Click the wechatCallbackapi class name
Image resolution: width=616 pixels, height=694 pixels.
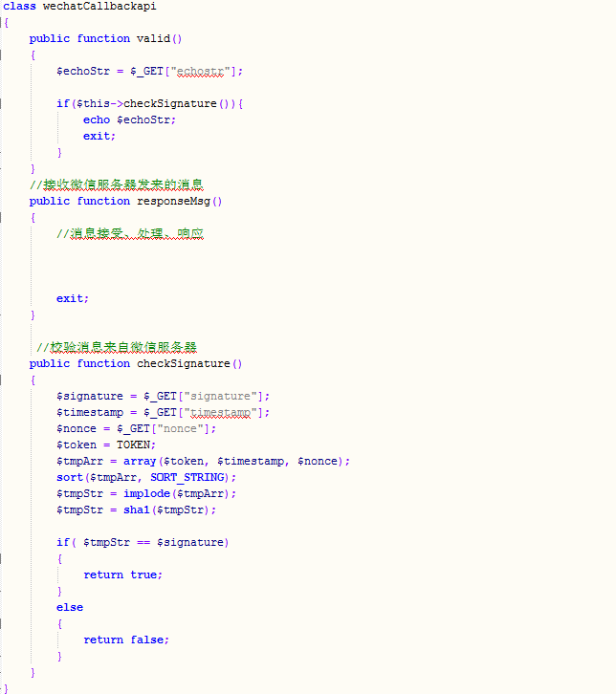tap(99, 6)
